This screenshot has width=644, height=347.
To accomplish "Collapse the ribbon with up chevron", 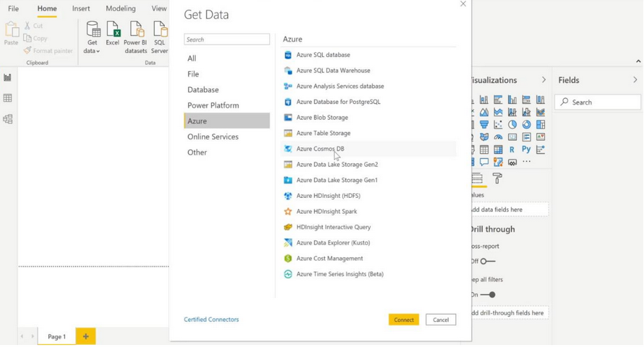I will pos(638,61).
